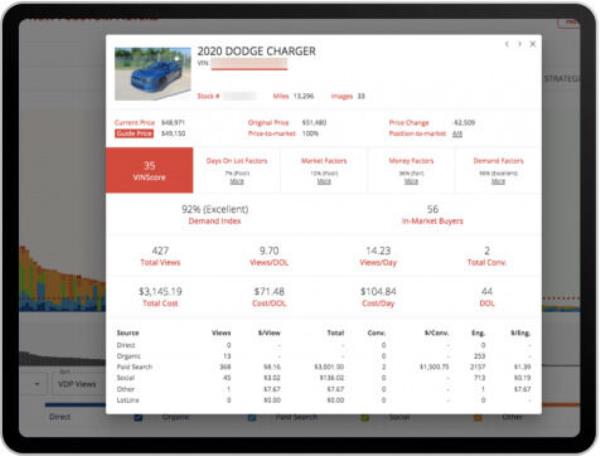Select the Social row in source table
Screen dimensions: 600x456
323,378
